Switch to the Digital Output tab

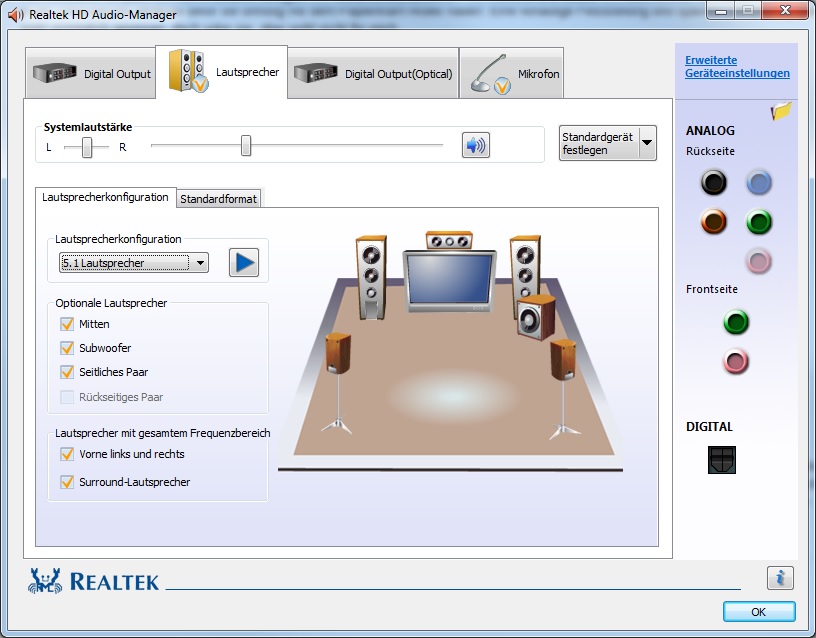coord(91,73)
